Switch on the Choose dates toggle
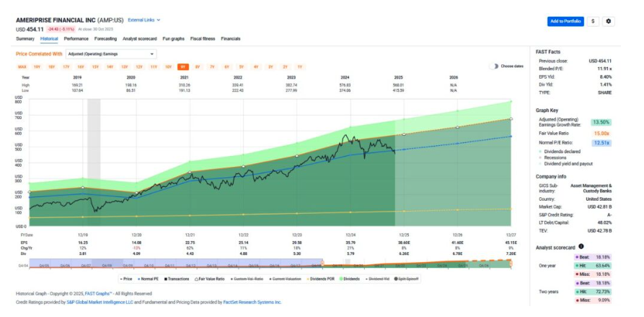The height and width of the screenshot is (317, 644). click(x=494, y=66)
